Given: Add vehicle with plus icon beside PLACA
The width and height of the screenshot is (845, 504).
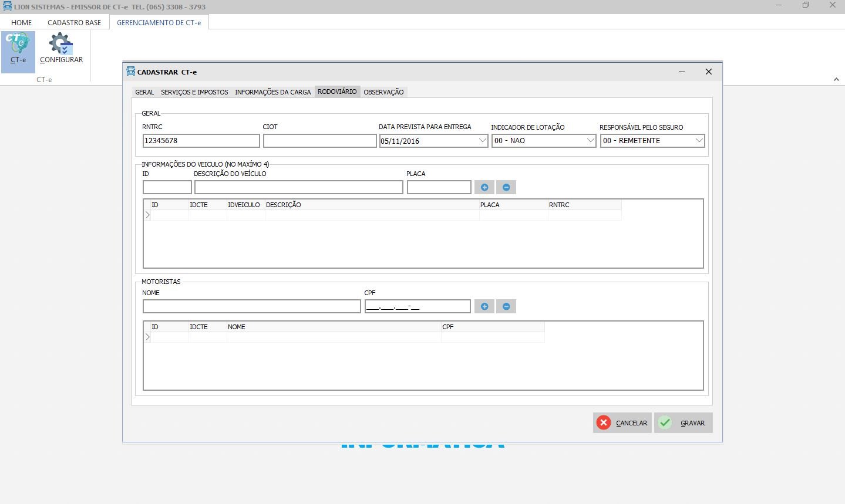Looking at the screenshot, I should pyautogui.click(x=484, y=187).
